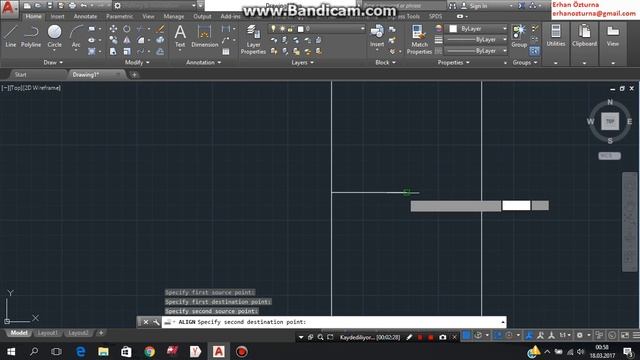This screenshot has width=640, height=360.
Task: Click the Mirror tool icon
Action: tap(127, 40)
